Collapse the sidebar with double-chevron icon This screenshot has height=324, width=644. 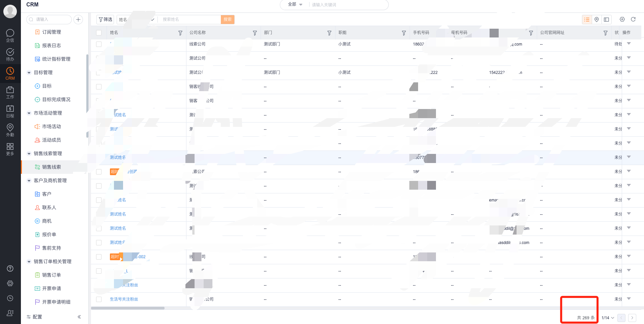click(x=79, y=317)
